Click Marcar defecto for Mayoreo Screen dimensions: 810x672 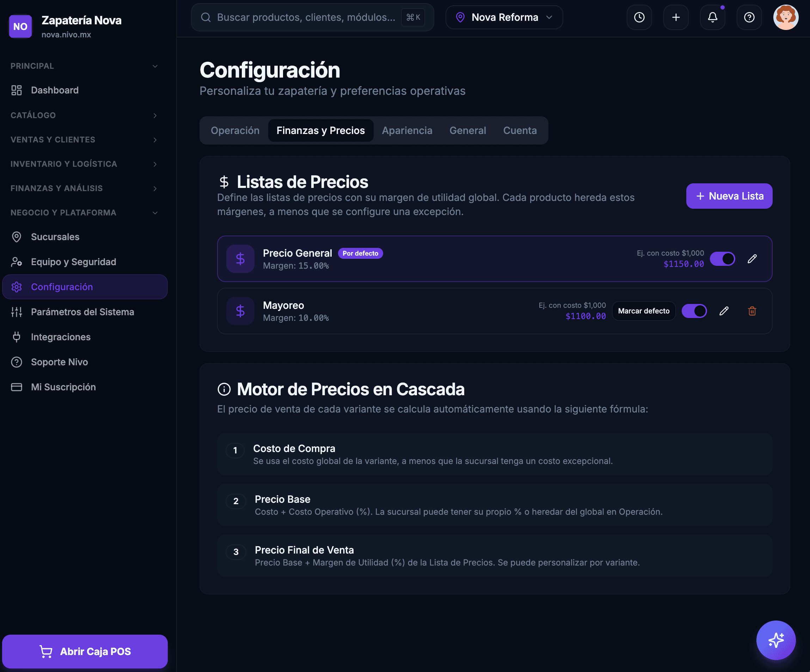tap(644, 311)
